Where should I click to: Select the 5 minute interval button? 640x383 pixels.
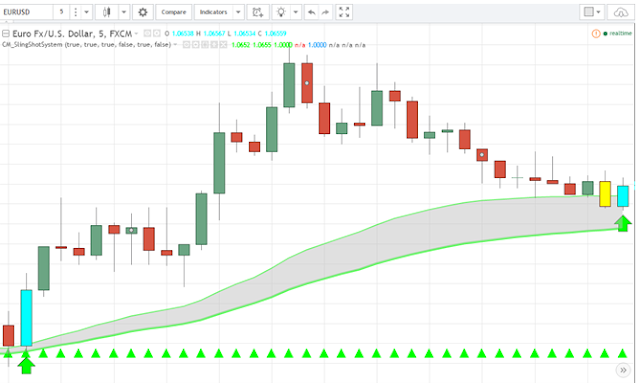point(61,12)
